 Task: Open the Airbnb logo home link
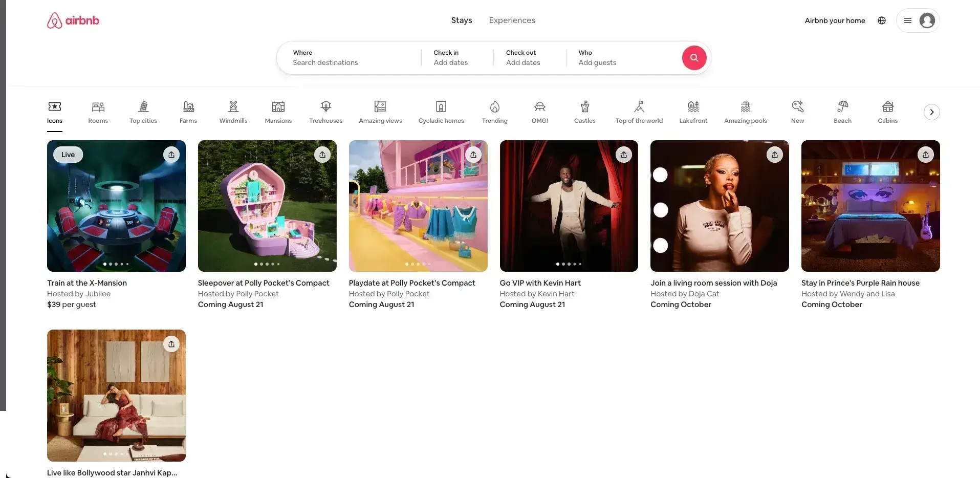pyautogui.click(x=73, y=20)
